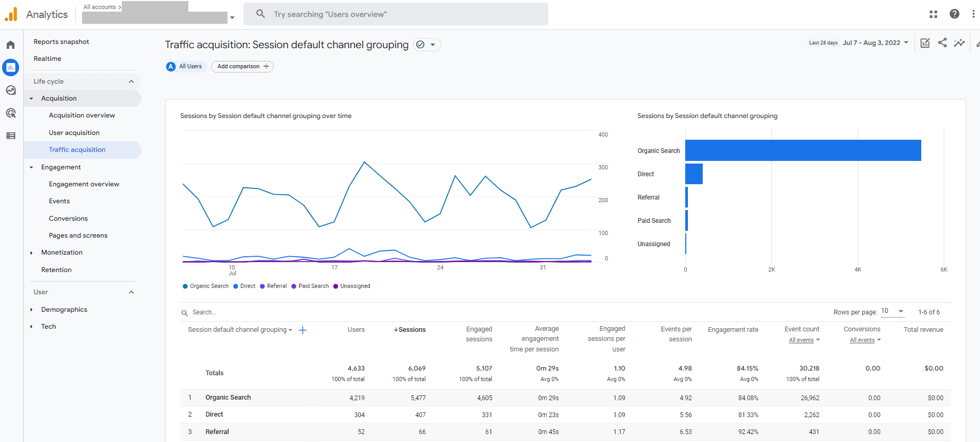Open the Help question mark icon

point(955,14)
